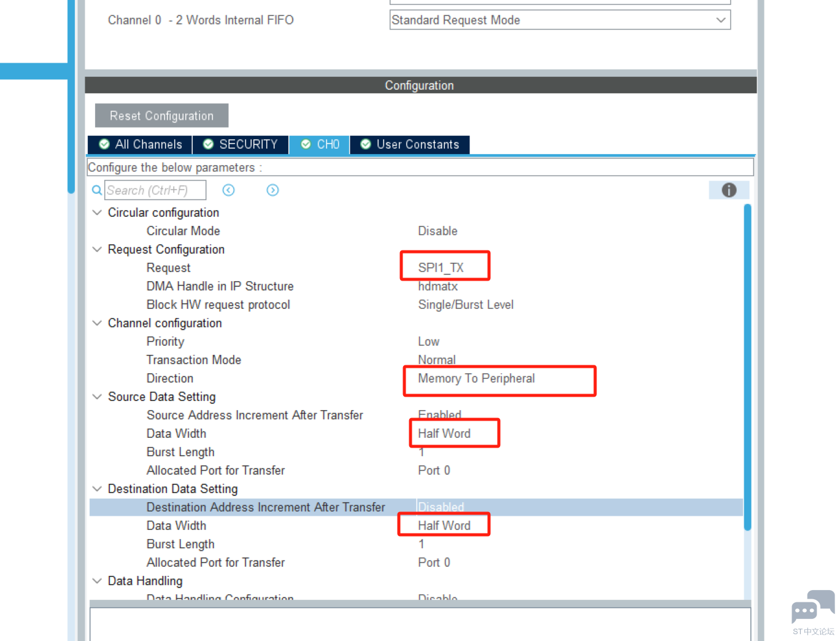Click the Direction row label
Viewport: 840px width, 641px height.
point(169,378)
